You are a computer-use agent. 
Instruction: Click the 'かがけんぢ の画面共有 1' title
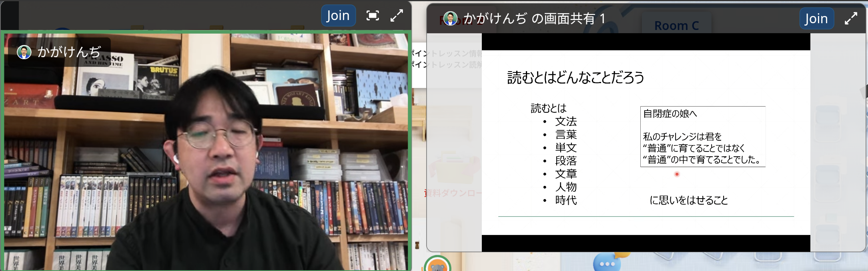coord(534,18)
